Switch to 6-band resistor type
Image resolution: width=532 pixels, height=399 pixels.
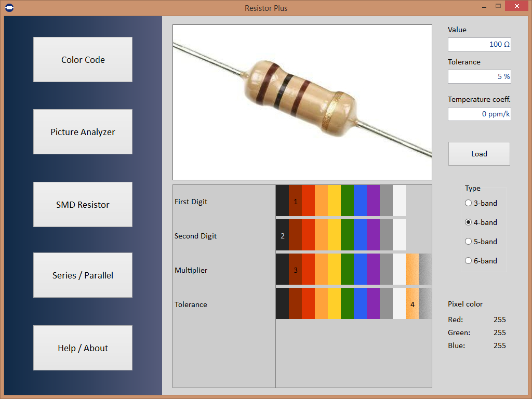(481, 261)
